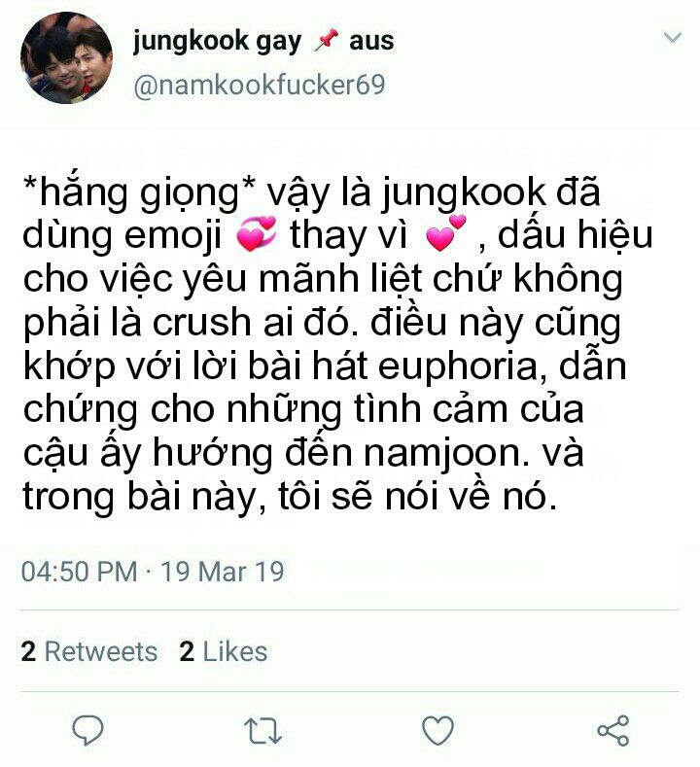This screenshot has height=767, width=700.
Task: View the '2 Likes' list
Action: click(x=223, y=651)
